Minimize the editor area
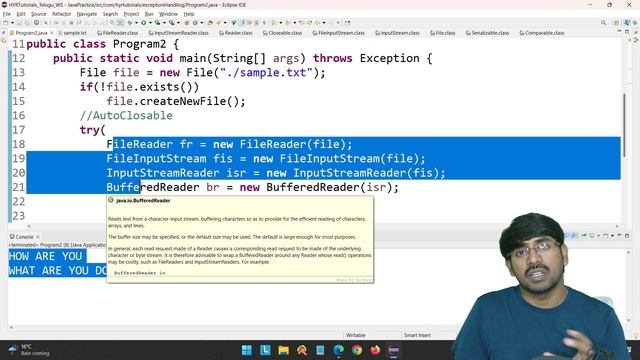This screenshot has height=360, width=640. 619,31
